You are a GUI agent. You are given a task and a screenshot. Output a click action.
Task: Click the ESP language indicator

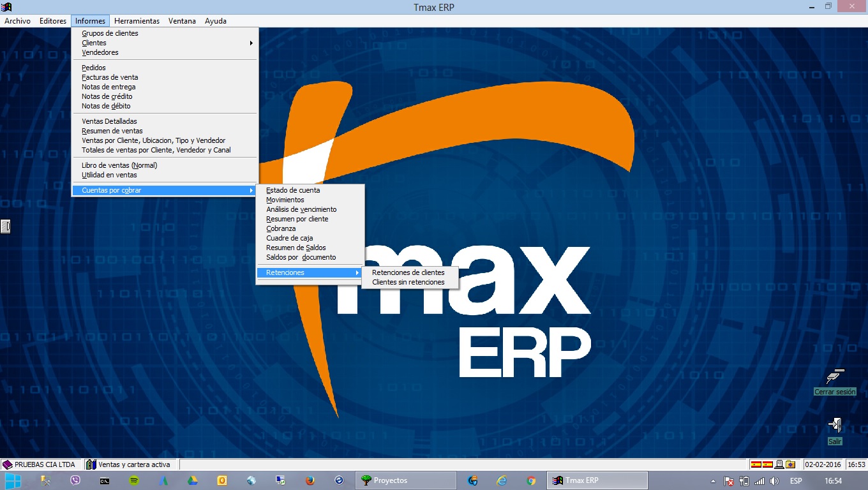tap(796, 480)
